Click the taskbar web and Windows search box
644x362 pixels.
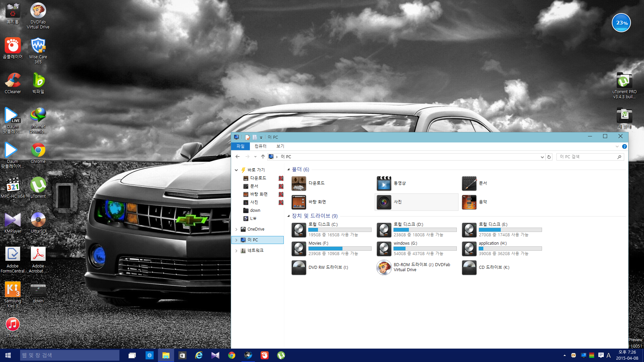tap(69, 355)
